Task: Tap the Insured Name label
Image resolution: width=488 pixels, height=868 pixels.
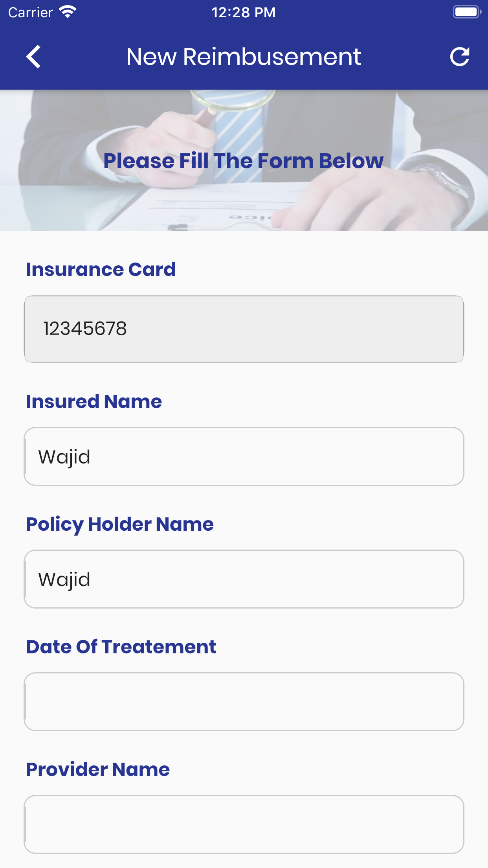Action: [94, 402]
